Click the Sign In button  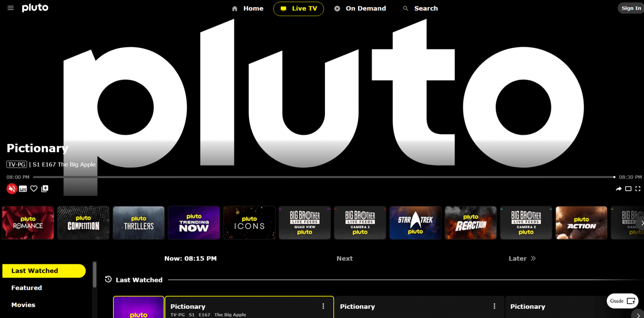(631, 8)
